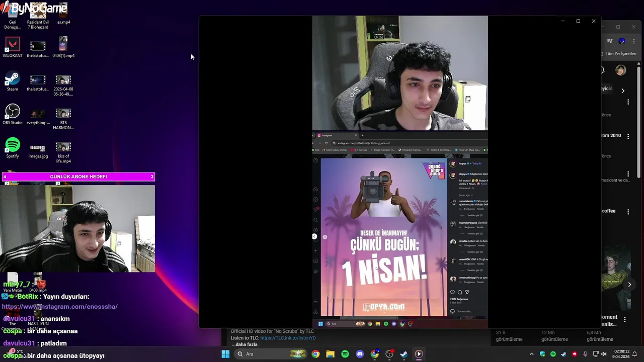Select Resident Evil 7 Biohazard desktop shortcut
Viewport: 644px width, 362px height.
point(38,16)
